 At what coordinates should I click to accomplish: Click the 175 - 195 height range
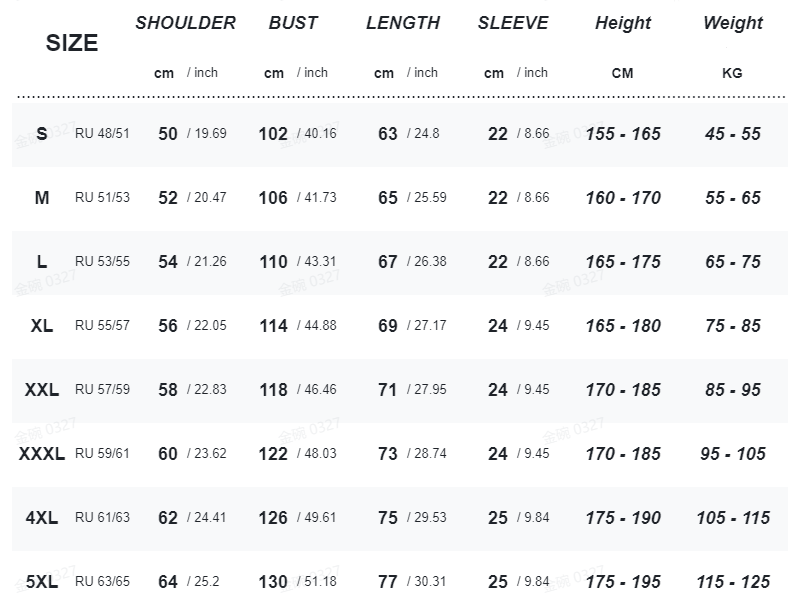tap(623, 582)
